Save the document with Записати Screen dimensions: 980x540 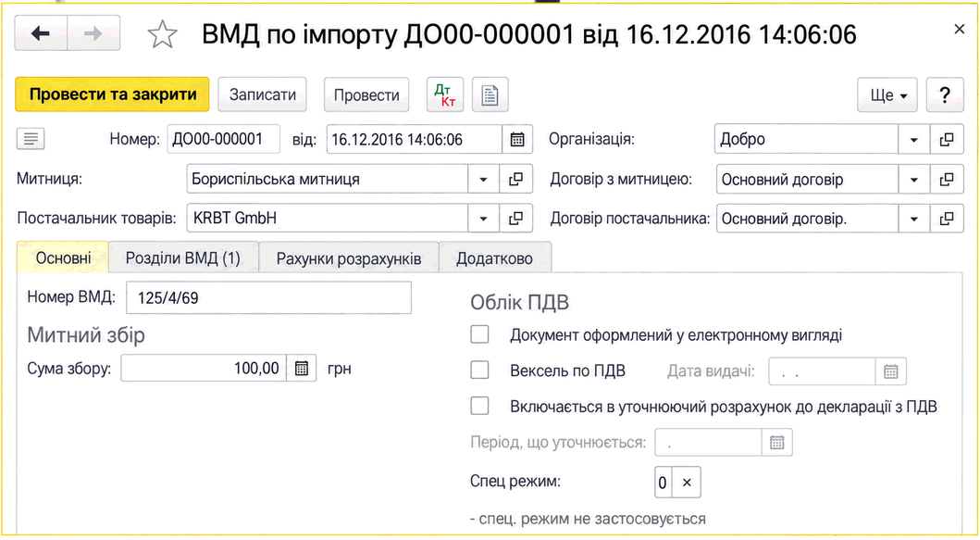point(263,94)
